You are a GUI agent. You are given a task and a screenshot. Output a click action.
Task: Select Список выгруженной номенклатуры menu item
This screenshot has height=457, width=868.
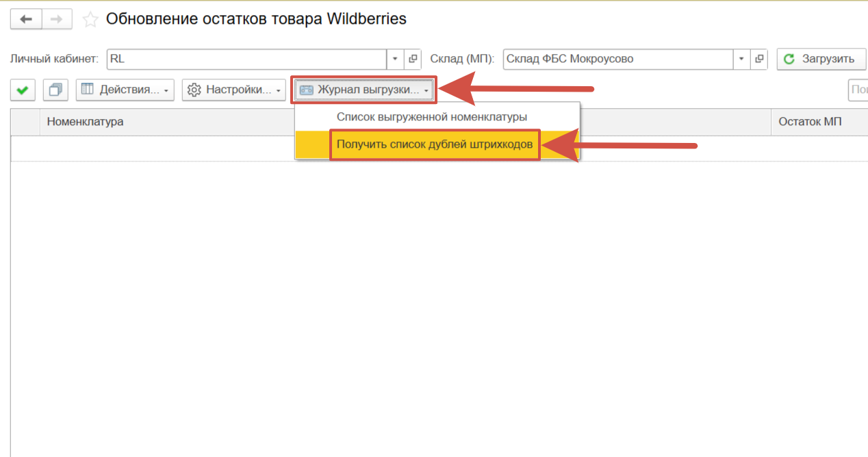click(431, 117)
